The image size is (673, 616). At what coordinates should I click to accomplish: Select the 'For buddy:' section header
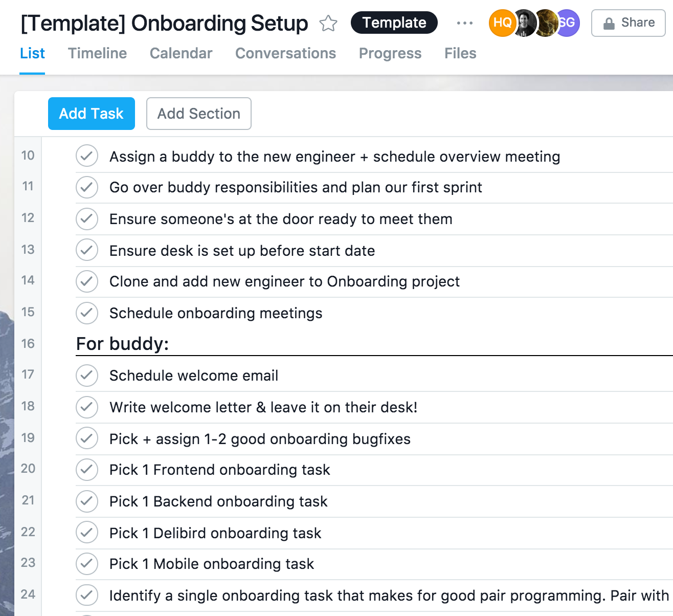tap(123, 344)
